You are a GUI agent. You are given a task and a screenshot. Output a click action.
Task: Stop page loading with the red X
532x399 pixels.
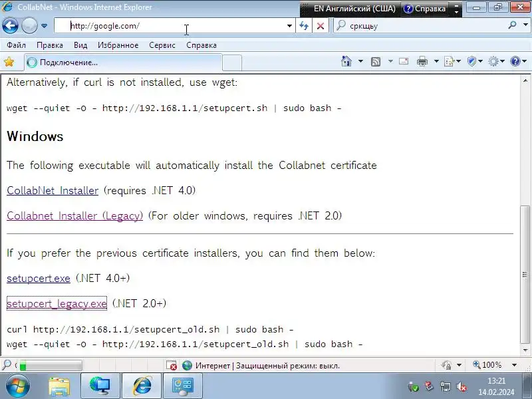pyautogui.click(x=321, y=26)
